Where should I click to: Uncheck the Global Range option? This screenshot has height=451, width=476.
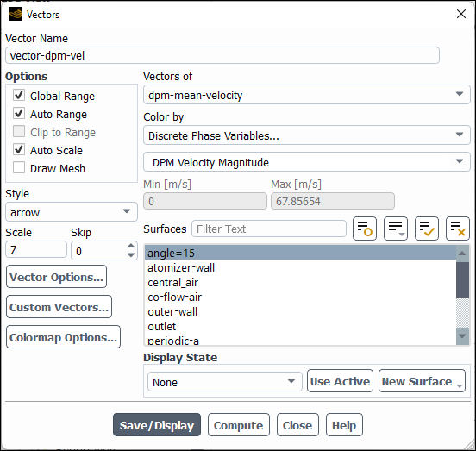pyautogui.click(x=19, y=96)
